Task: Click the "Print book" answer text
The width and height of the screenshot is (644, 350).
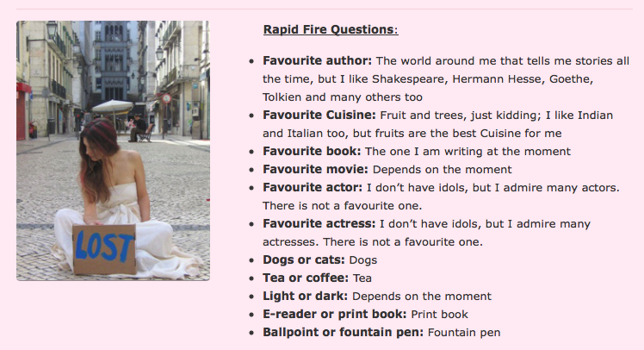Action: pos(444,314)
